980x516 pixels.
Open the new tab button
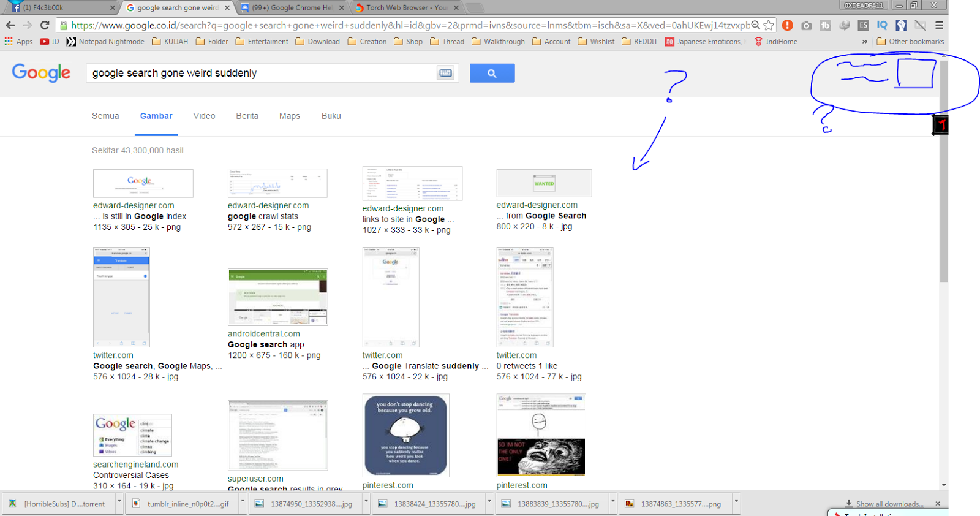click(x=475, y=8)
